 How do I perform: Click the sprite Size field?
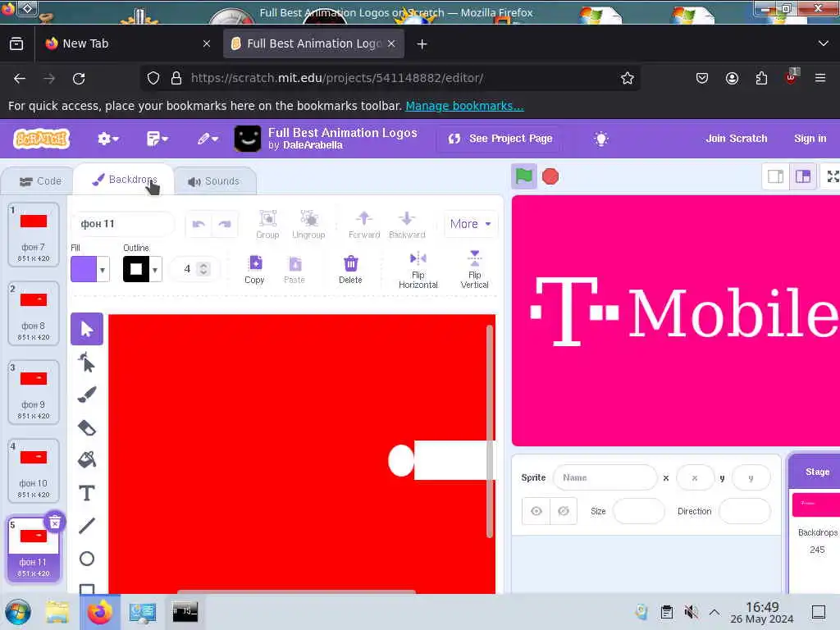[x=638, y=511]
